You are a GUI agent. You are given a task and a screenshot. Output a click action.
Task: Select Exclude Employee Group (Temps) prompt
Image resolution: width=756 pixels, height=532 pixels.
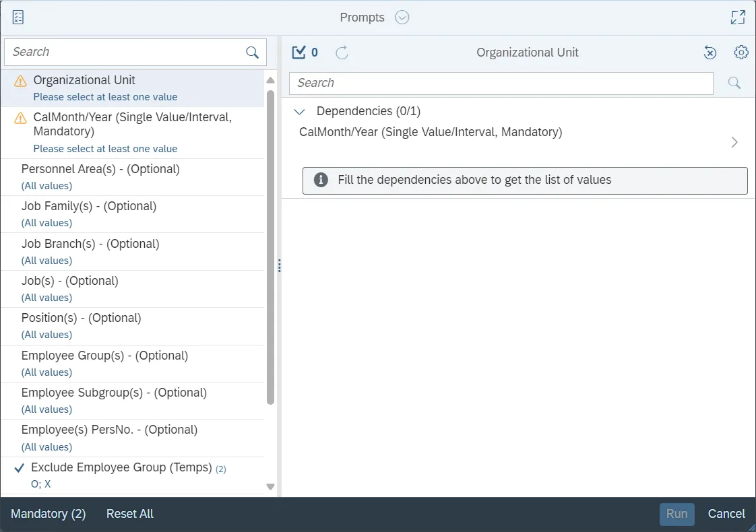(x=121, y=467)
